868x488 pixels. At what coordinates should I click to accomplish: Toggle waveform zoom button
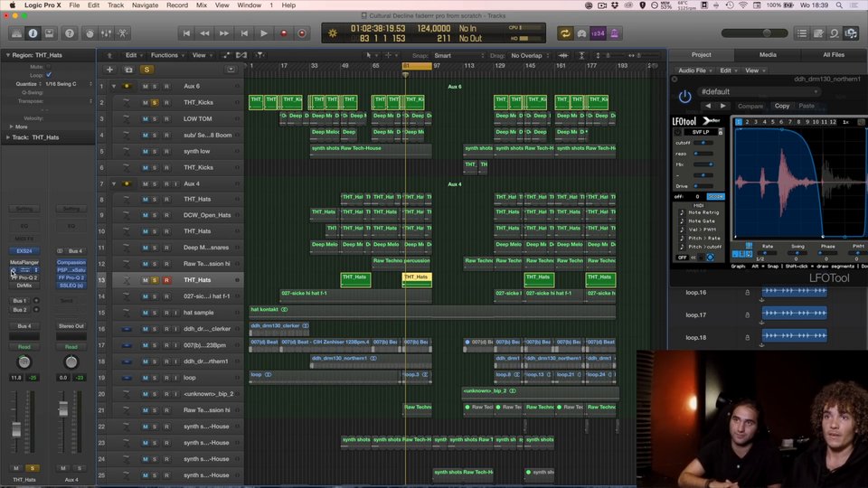tap(563, 55)
